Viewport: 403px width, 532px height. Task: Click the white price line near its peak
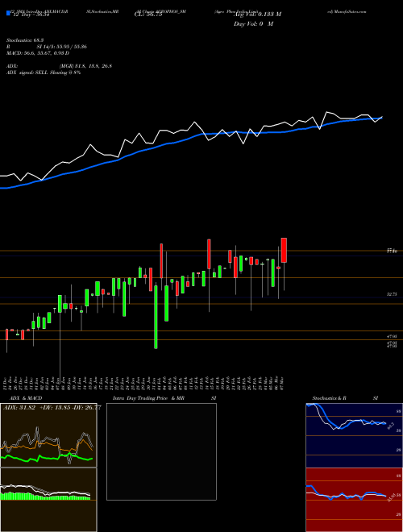click(327, 112)
